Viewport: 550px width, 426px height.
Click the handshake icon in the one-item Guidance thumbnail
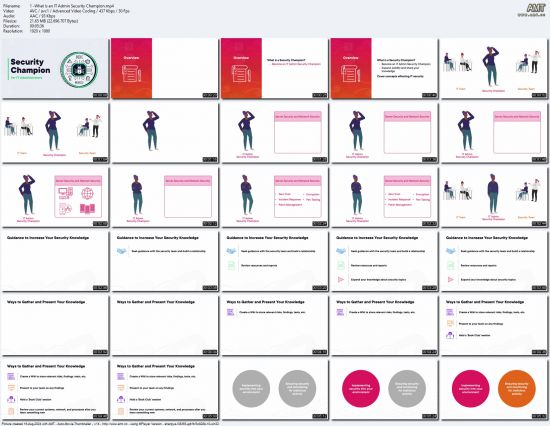coord(121,251)
